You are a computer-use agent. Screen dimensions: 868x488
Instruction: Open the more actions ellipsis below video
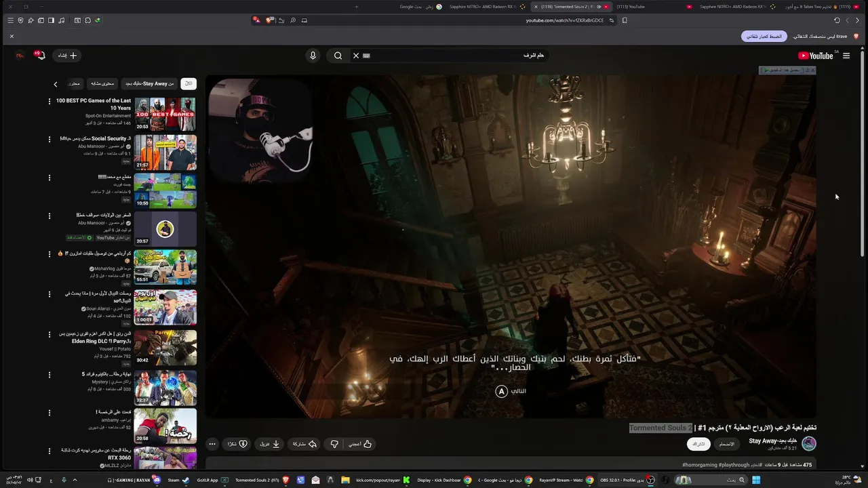(212, 444)
